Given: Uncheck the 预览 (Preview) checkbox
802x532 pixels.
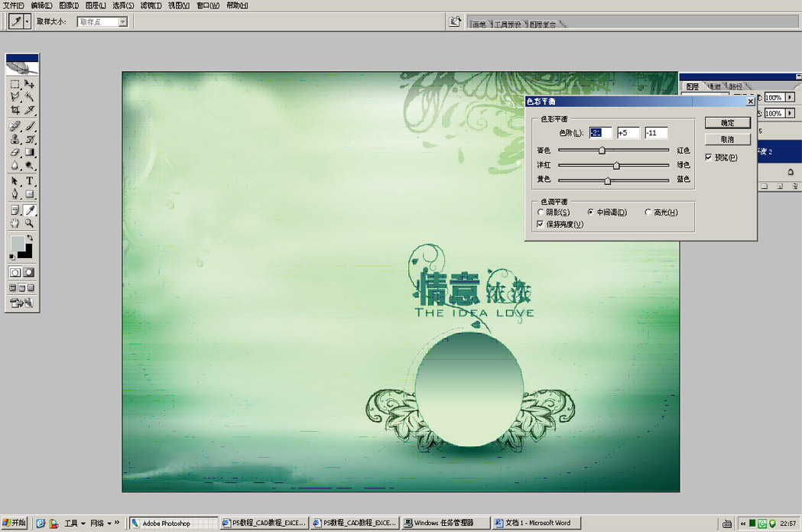Looking at the screenshot, I should (709, 157).
